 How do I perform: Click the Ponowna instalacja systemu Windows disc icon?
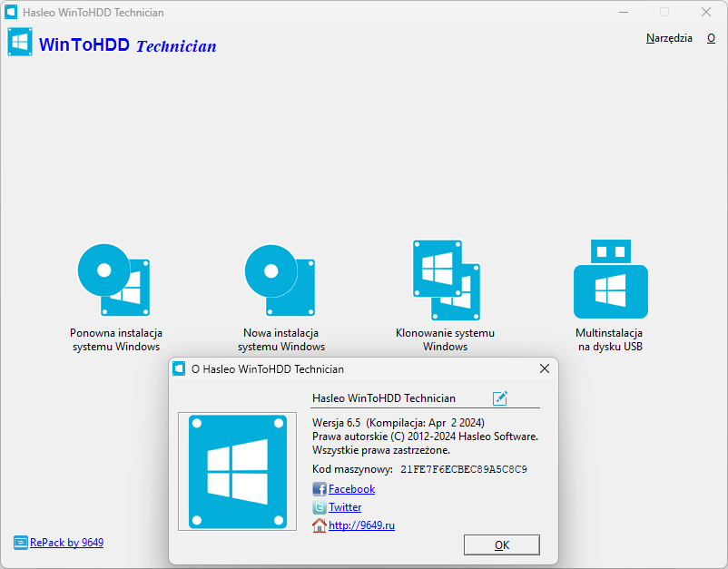[113, 280]
